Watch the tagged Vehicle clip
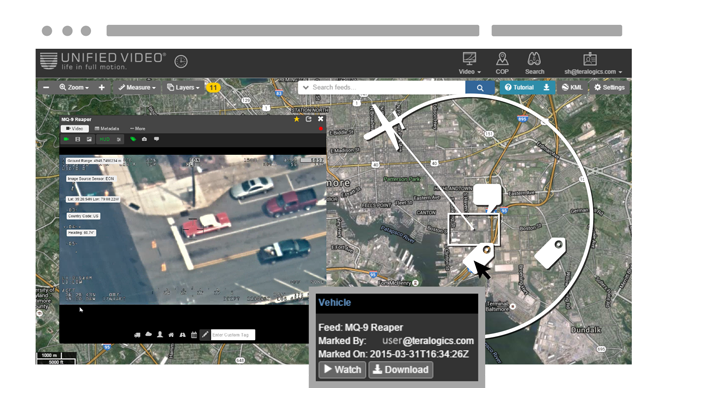The width and height of the screenshot is (715, 405). (x=342, y=369)
